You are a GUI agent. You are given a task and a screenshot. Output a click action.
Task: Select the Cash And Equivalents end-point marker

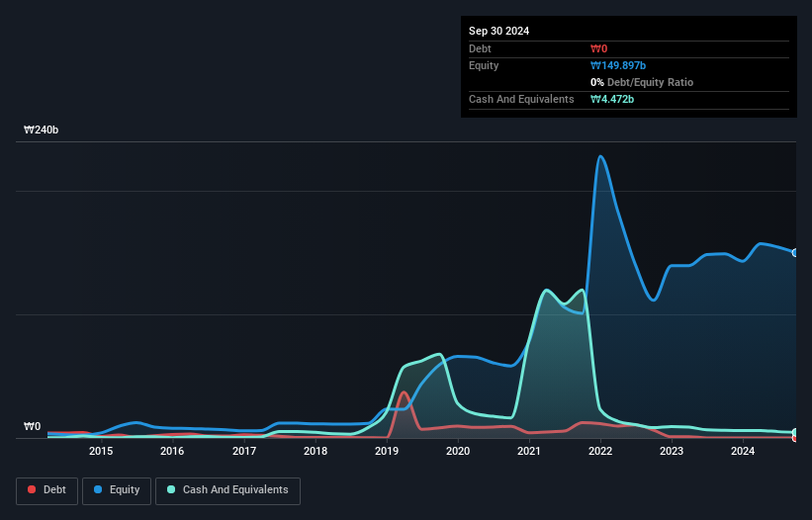(x=795, y=432)
